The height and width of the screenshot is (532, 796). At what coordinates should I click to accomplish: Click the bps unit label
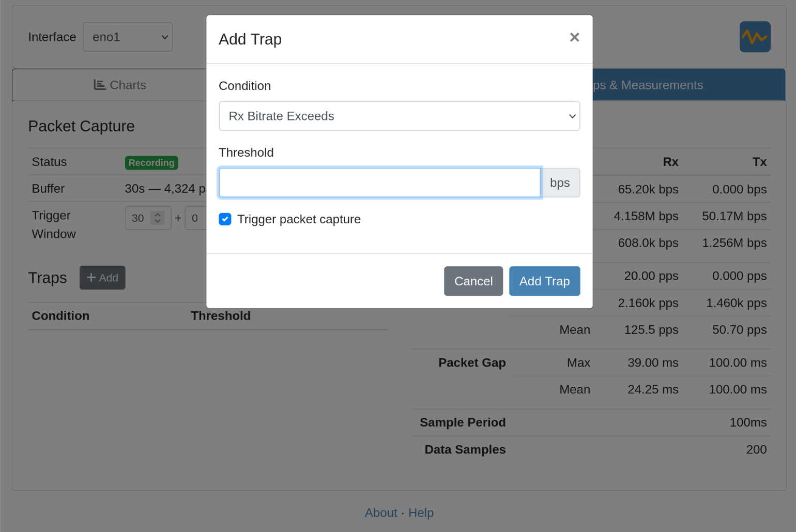(x=560, y=183)
